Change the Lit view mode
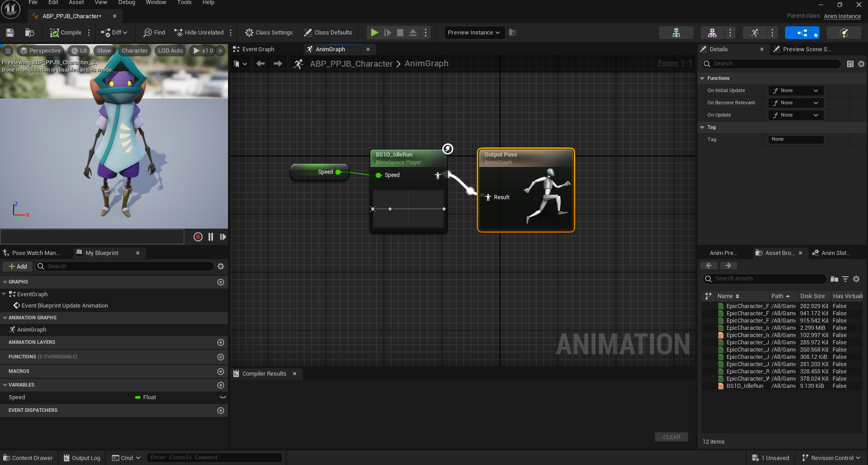Image resolution: width=868 pixels, height=465 pixels. coord(79,51)
